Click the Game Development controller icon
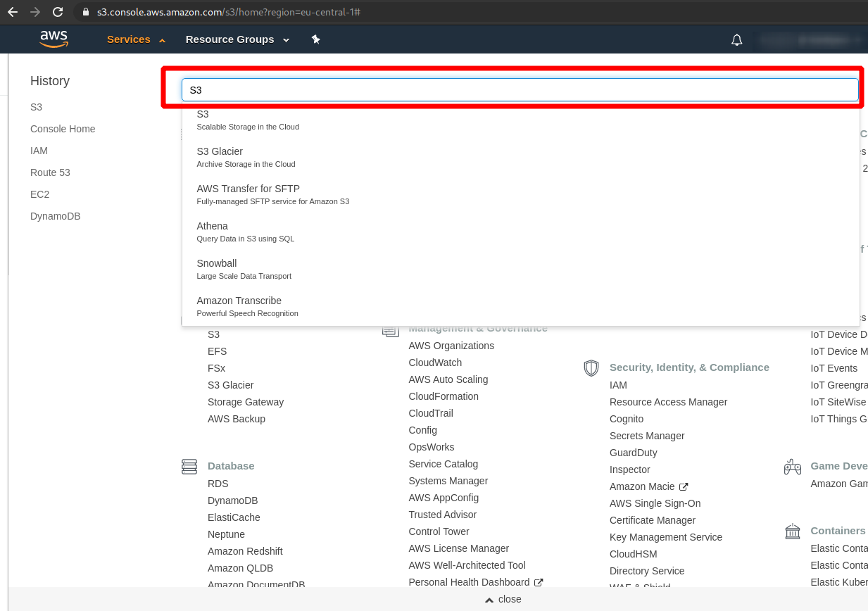 coord(793,467)
